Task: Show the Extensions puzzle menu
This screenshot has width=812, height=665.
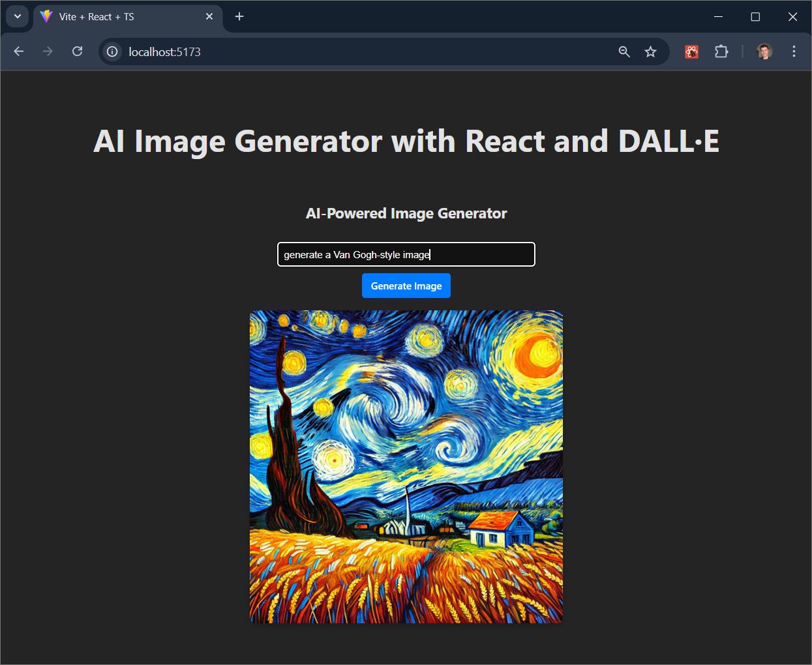Action: 721,52
